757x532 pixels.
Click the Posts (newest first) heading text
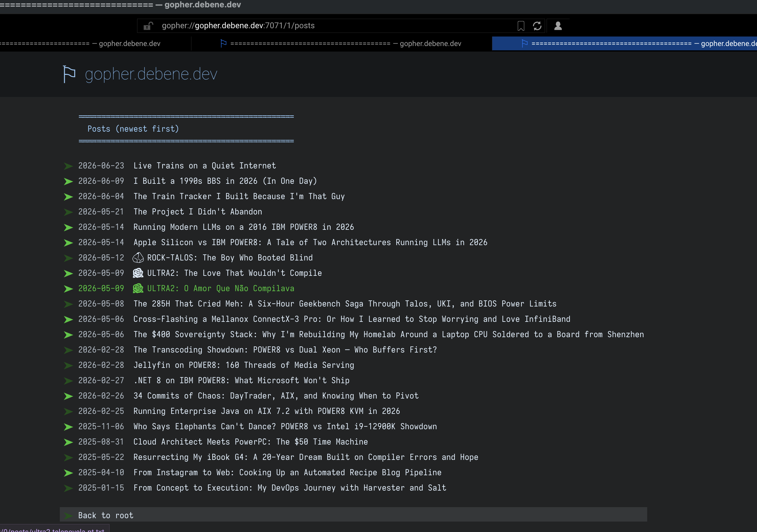click(x=133, y=129)
